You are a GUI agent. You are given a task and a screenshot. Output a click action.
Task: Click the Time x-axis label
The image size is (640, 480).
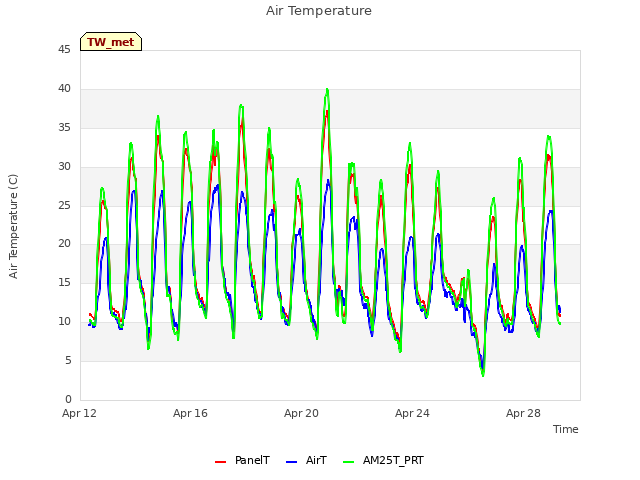(x=565, y=429)
